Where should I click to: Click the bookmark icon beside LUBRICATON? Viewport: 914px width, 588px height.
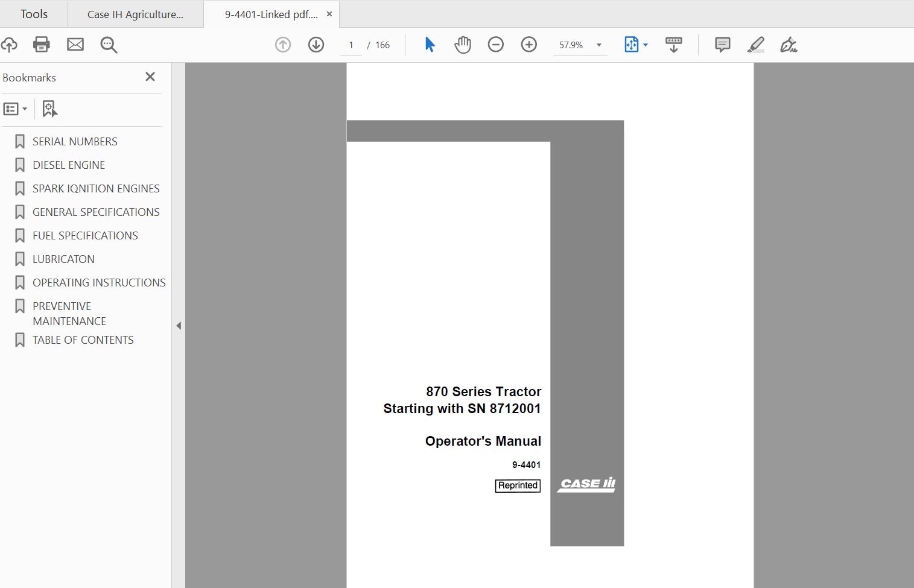[x=20, y=259]
